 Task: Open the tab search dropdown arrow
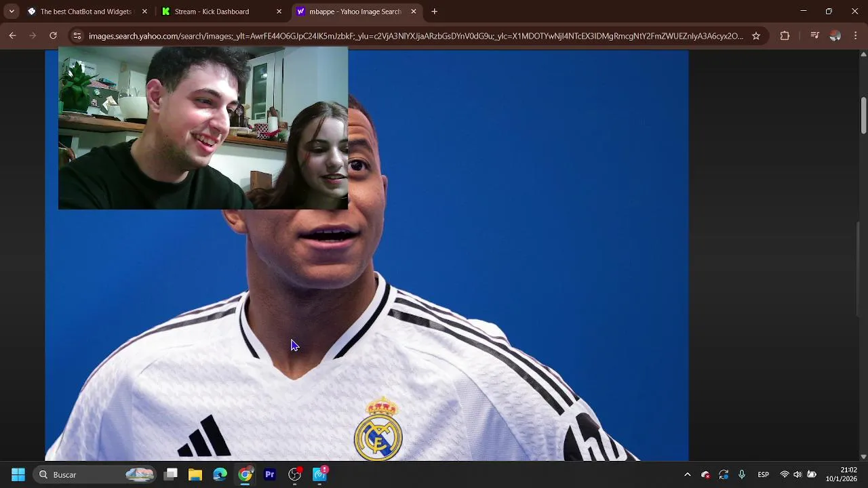point(11,12)
